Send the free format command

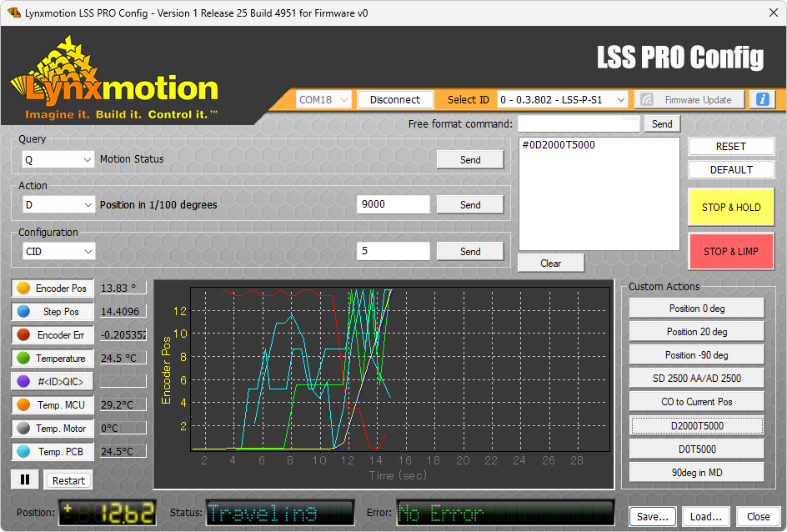click(662, 124)
